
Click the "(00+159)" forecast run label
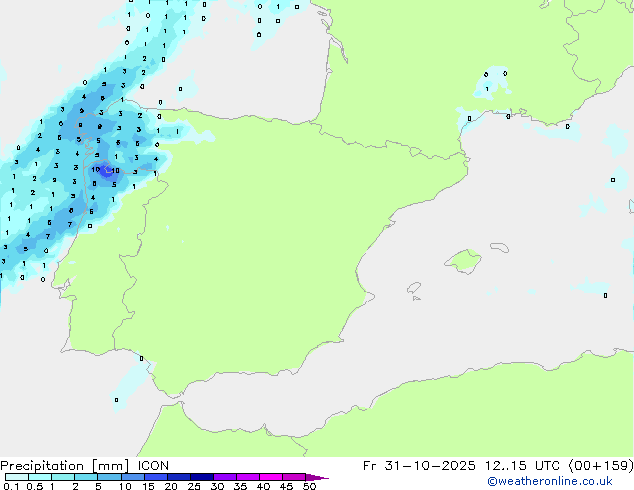pos(601,466)
